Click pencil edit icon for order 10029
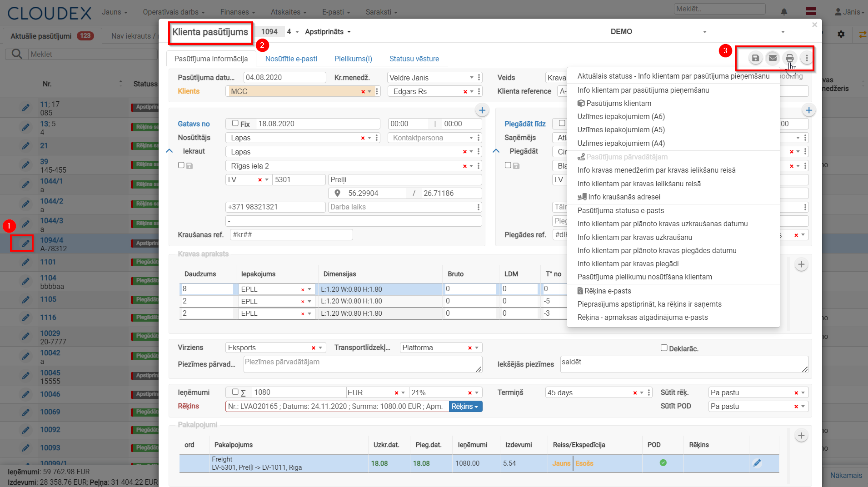Image resolution: width=868 pixels, height=487 pixels. 26,337
